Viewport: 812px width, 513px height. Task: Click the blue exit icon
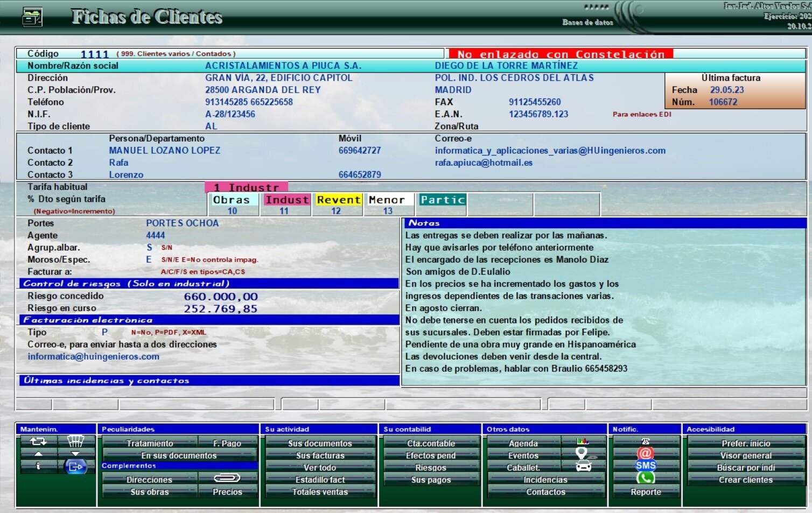[x=75, y=466]
